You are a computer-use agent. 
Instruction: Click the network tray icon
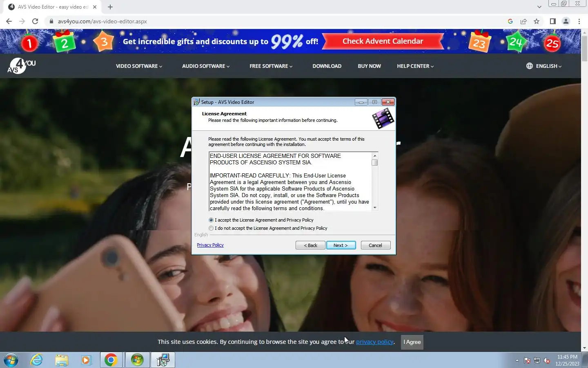coord(537,361)
